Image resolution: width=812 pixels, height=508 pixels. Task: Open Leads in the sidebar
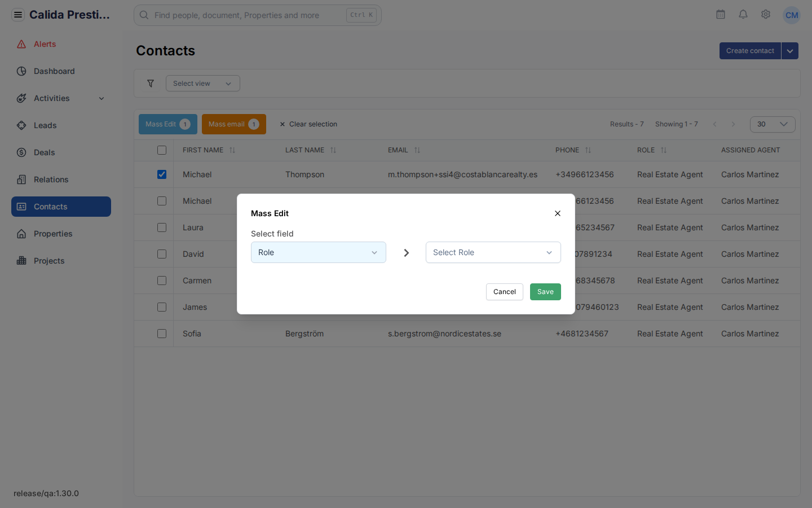pyautogui.click(x=61, y=125)
